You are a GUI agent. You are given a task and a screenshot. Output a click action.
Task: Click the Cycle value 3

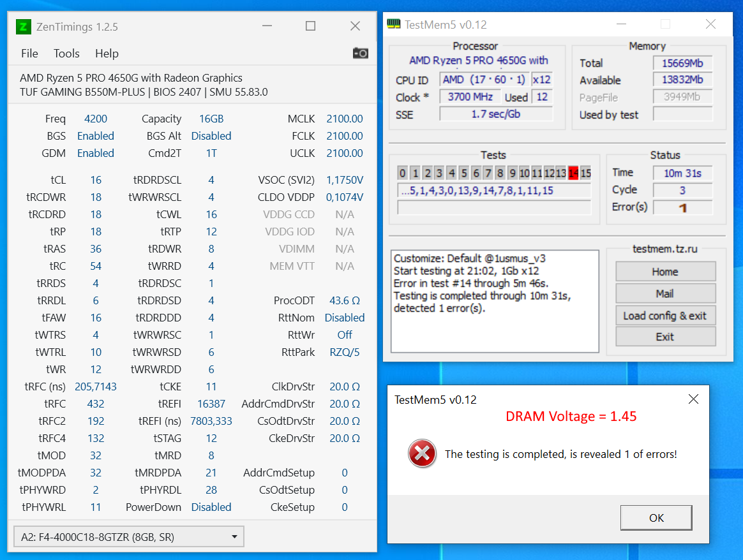682,190
